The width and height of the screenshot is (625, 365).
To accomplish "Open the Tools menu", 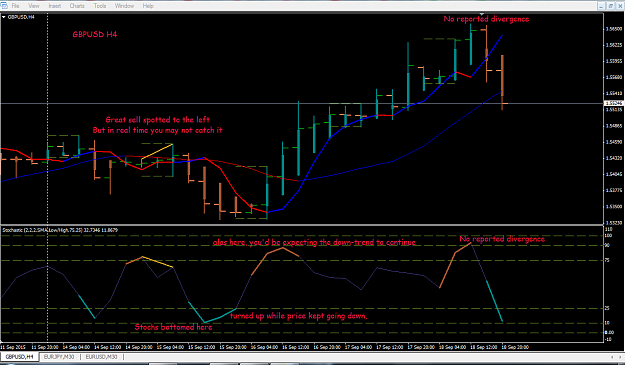I will [x=100, y=6].
